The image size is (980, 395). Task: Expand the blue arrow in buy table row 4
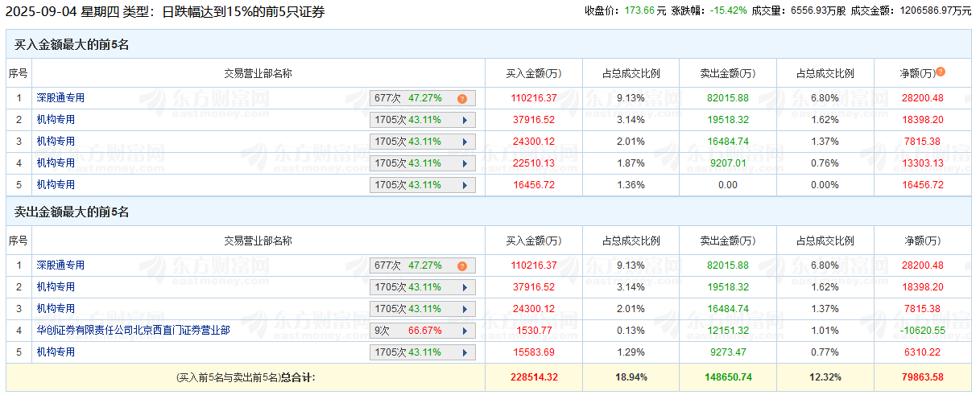465,163
